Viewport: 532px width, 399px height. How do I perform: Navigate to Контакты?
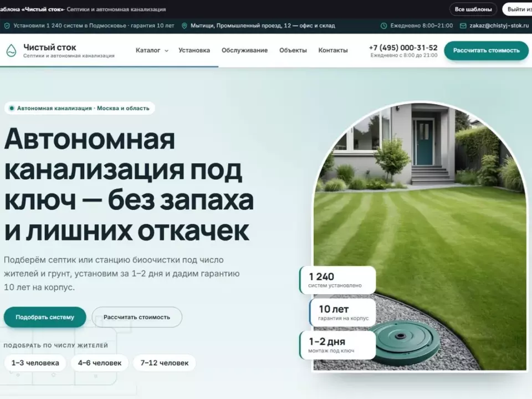pyautogui.click(x=333, y=50)
